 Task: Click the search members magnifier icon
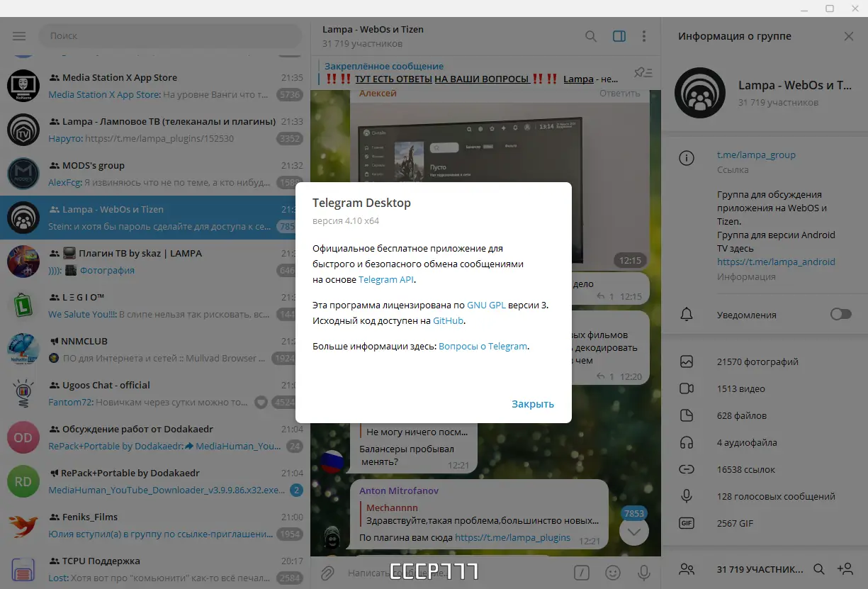pyautogui.click(x=818, y=568)
